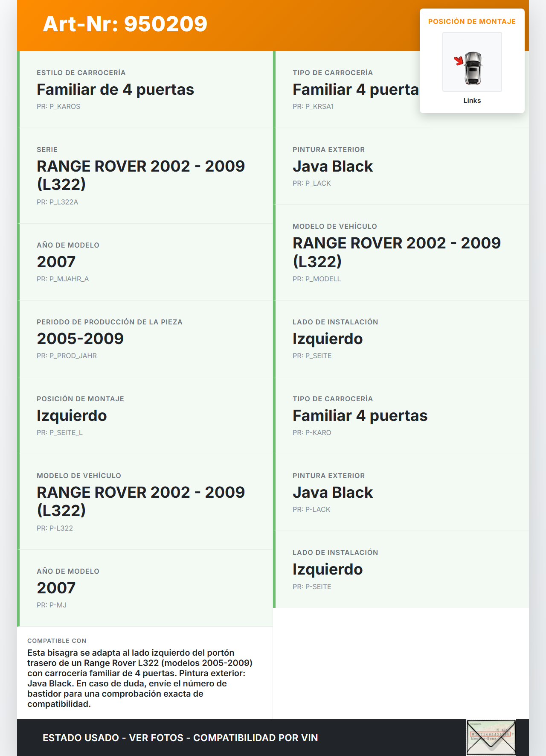This screenshot has height=756, width=546.
Task: Click 'Familiar de 4 puertas' body style value
Action: tap(115, 90)
